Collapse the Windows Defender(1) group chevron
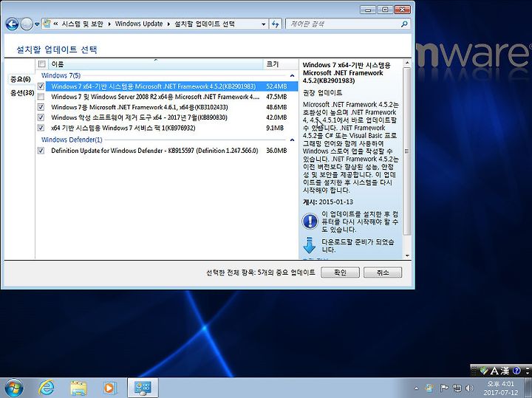The image size is (532, 398). [x=292, y=140]
